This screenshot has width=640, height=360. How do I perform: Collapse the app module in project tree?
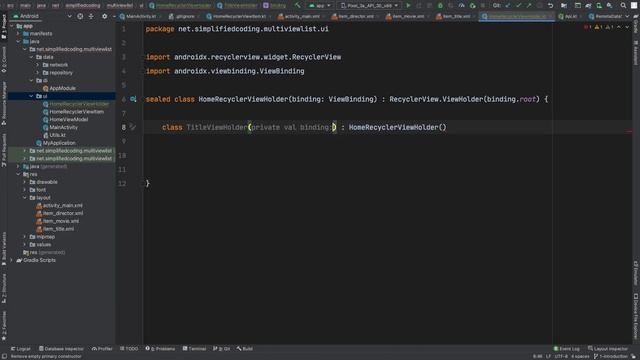pyautogui.click(x=12, y=26)
